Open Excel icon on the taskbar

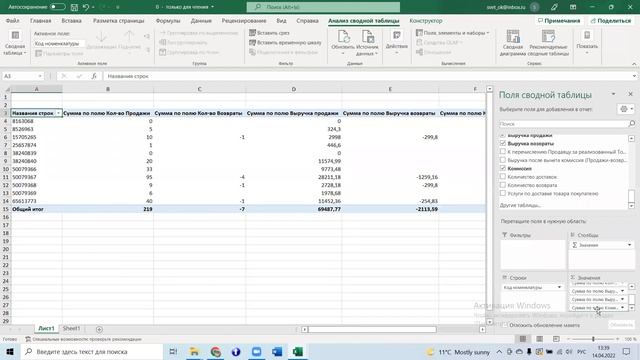coord(298,351)
